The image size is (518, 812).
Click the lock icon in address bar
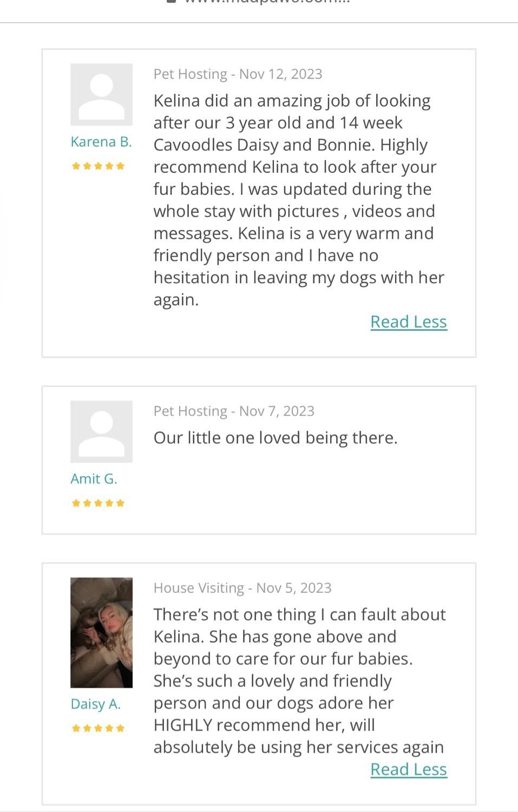pos(171,2)
